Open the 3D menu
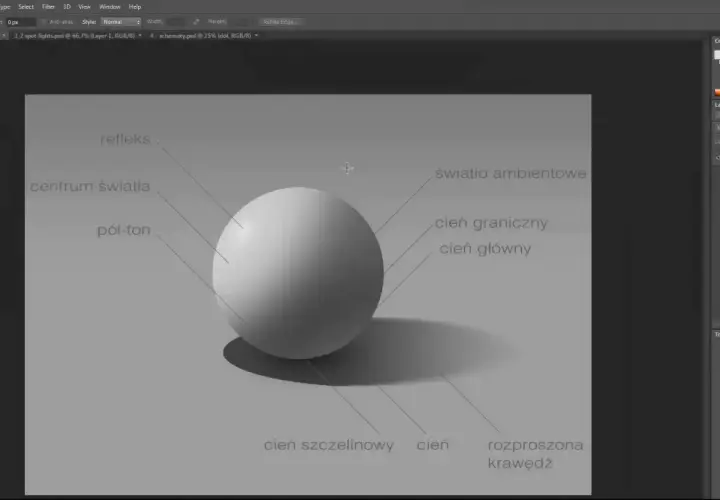 [x=67, y=7]
